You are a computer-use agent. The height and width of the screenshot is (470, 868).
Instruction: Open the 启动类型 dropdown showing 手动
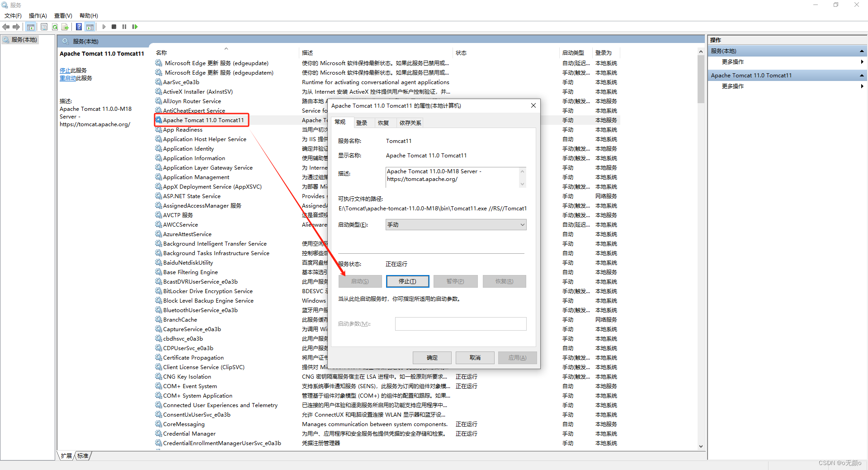click(x=456, y=225)
